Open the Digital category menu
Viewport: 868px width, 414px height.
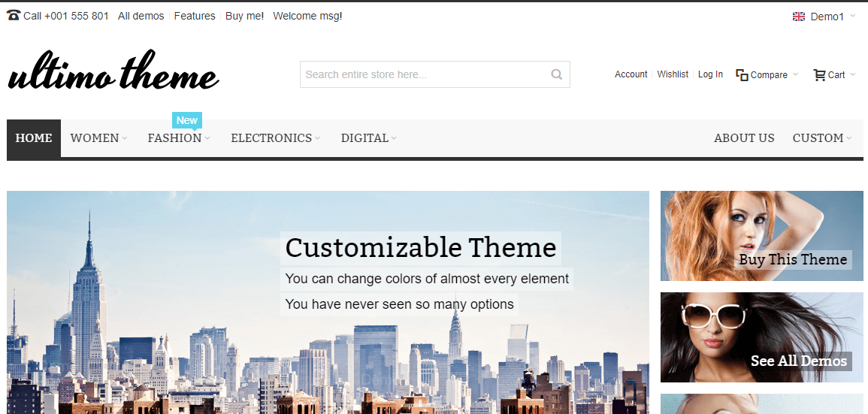[x=368, y=138]
